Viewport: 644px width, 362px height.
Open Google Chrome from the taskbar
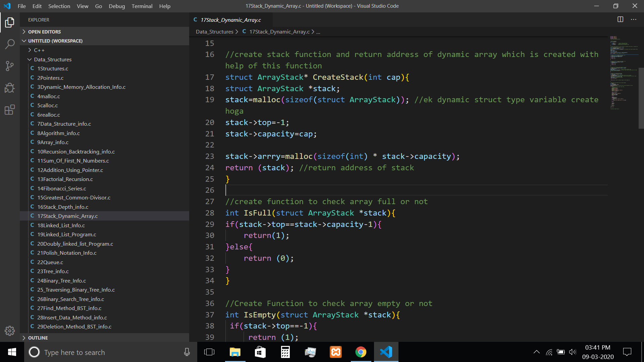[x=361, y=352]
